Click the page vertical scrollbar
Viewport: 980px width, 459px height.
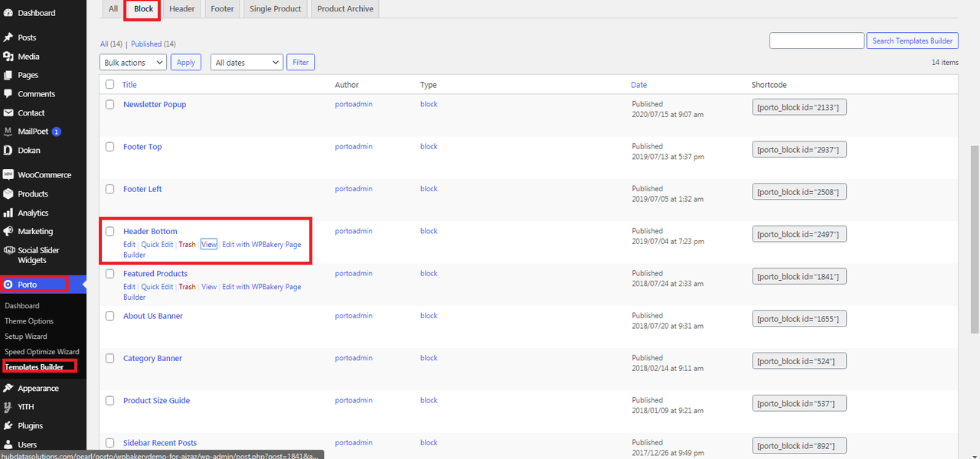975,239
